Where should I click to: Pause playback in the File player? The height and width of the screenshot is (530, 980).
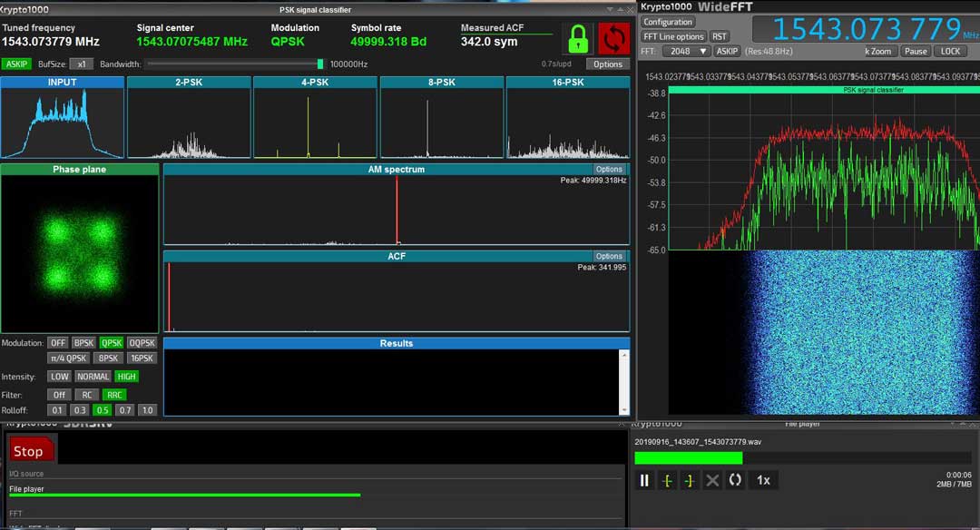644,480
